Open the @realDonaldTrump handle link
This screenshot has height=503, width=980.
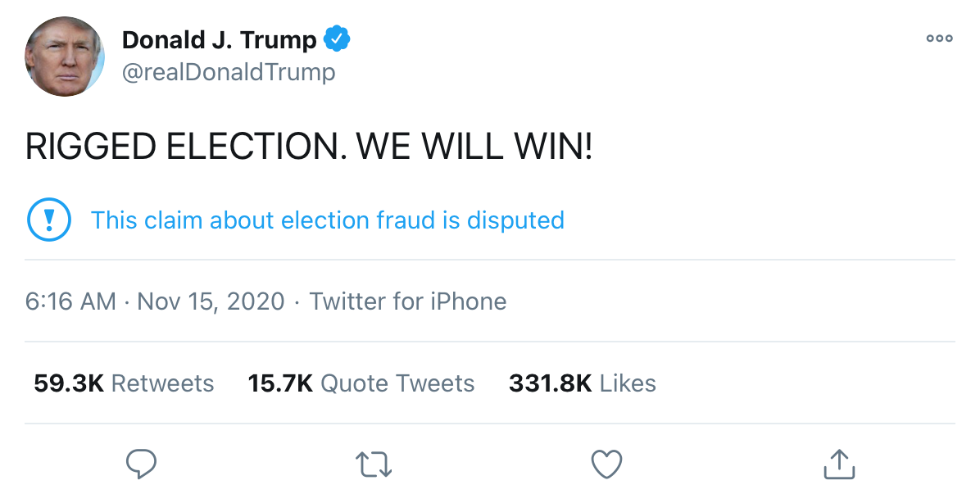coord(229,72)
